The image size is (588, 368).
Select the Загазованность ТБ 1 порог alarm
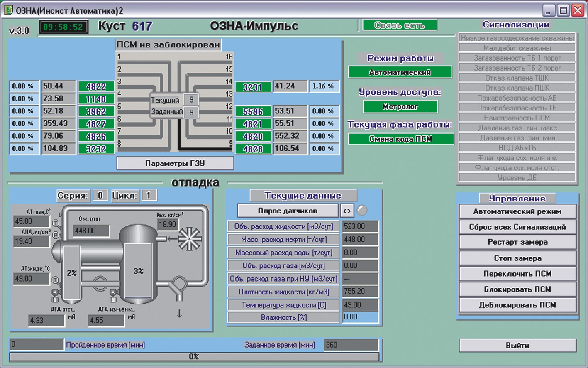[517, 58]
